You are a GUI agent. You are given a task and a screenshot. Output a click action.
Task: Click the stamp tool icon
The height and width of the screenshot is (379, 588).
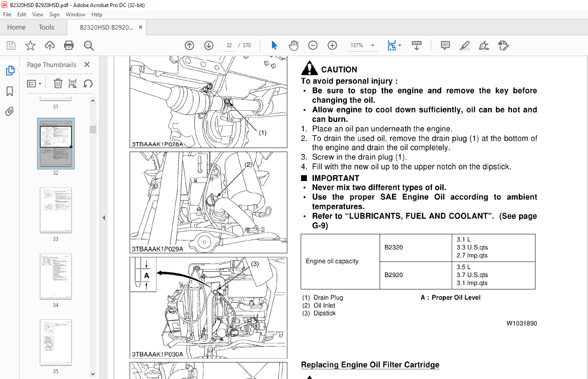click(503, 45)
